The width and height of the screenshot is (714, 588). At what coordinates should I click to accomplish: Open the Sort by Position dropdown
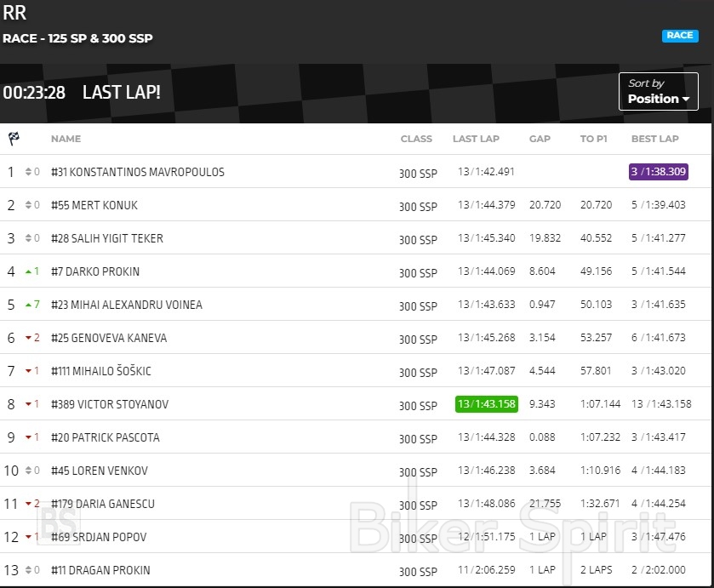pos(658,91)
